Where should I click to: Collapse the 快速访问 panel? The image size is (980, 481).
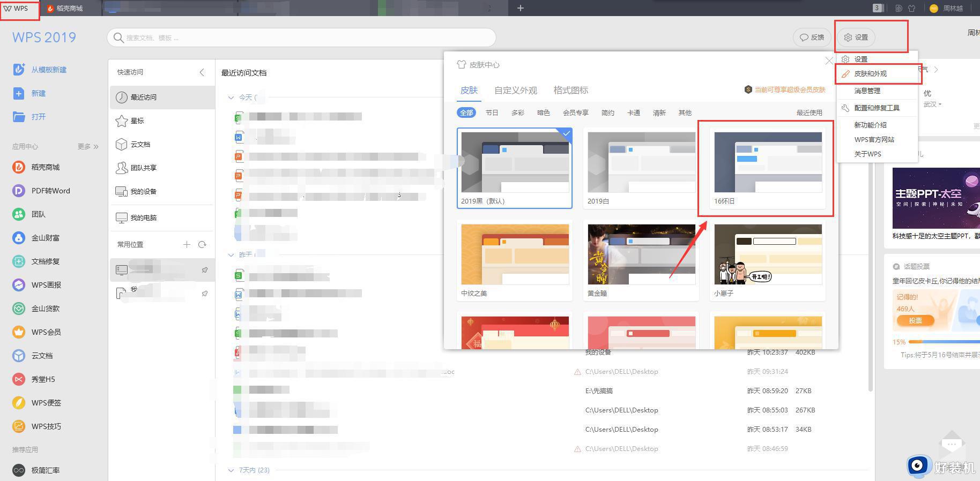pyautogui.click(x=202, y=72)
